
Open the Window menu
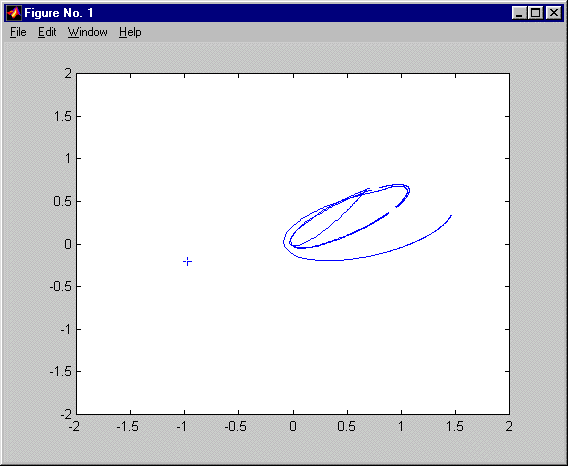click(x=88, y=32)
